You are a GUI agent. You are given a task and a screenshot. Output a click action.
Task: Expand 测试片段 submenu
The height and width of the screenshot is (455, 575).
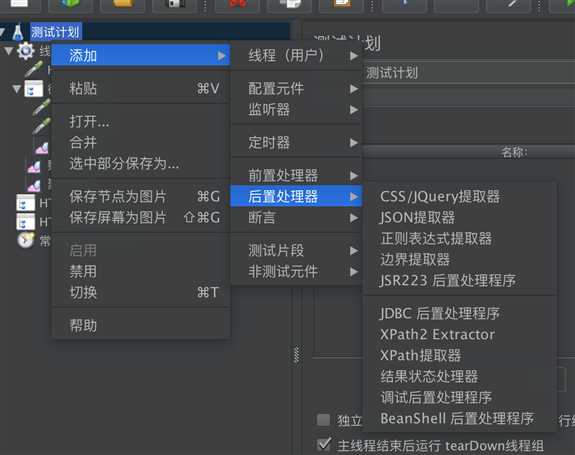297,250
